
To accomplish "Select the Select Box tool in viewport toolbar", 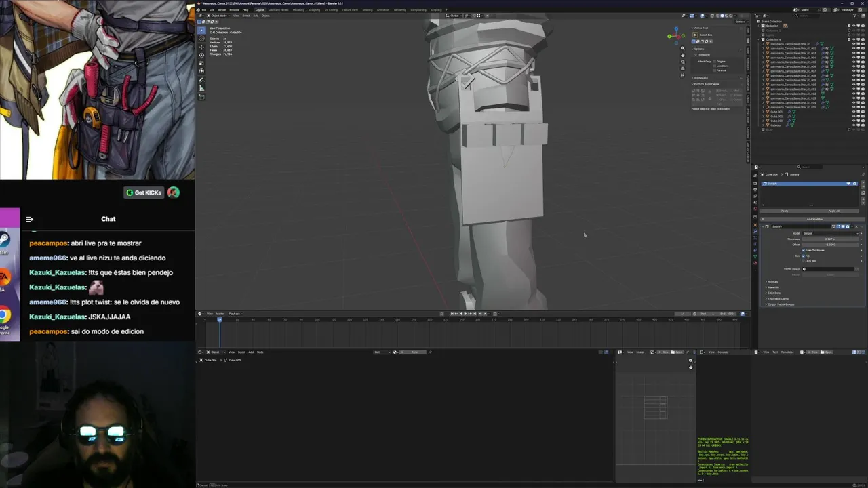I will 201,30.
